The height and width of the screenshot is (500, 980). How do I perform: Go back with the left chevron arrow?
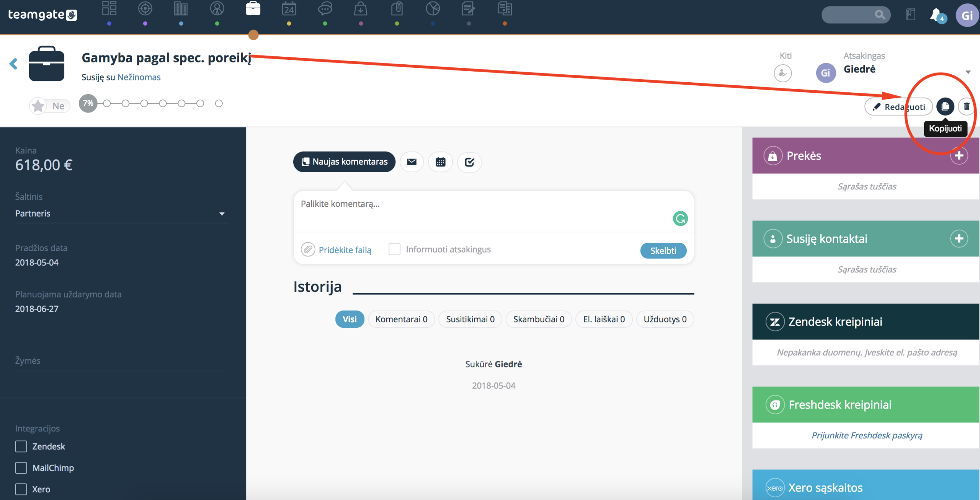pos(13,64)
